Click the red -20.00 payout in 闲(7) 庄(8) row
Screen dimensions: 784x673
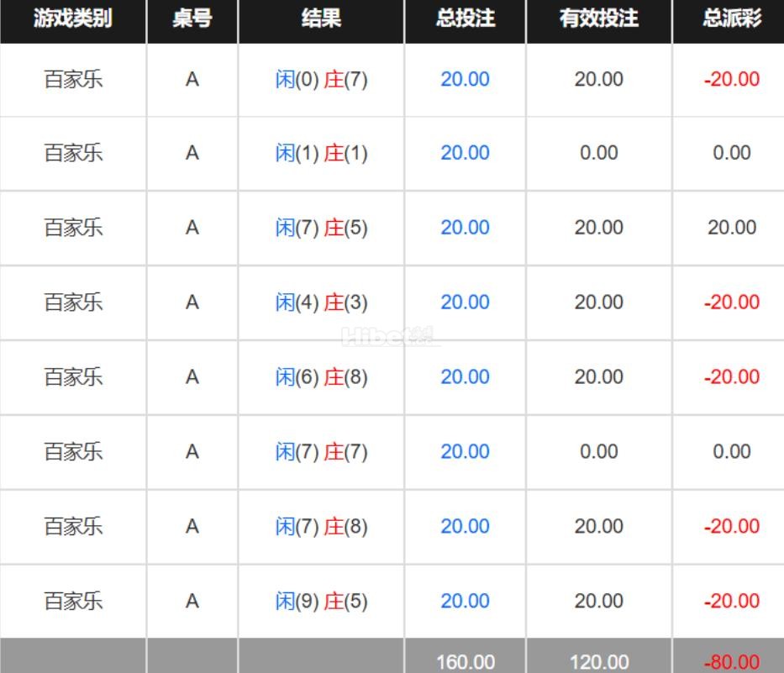[732, 527]
